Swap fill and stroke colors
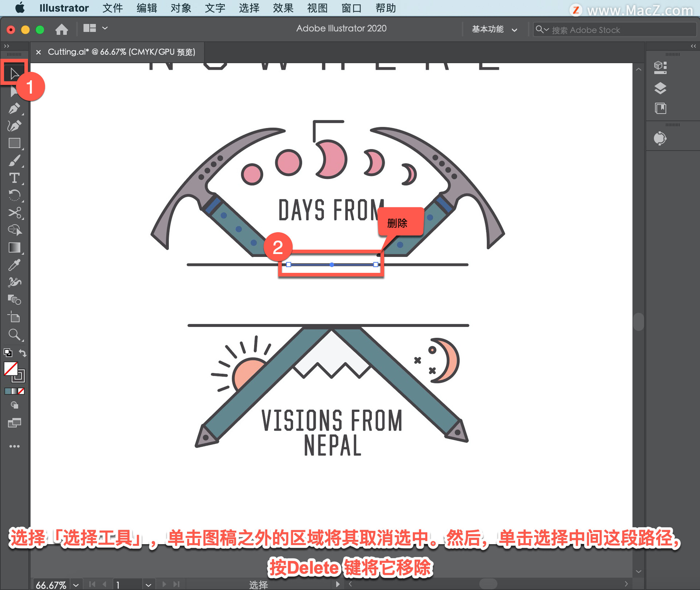Image resolution: width=700 pixels, height=590 pixels. pyautogui.click(x=23, y=353)
